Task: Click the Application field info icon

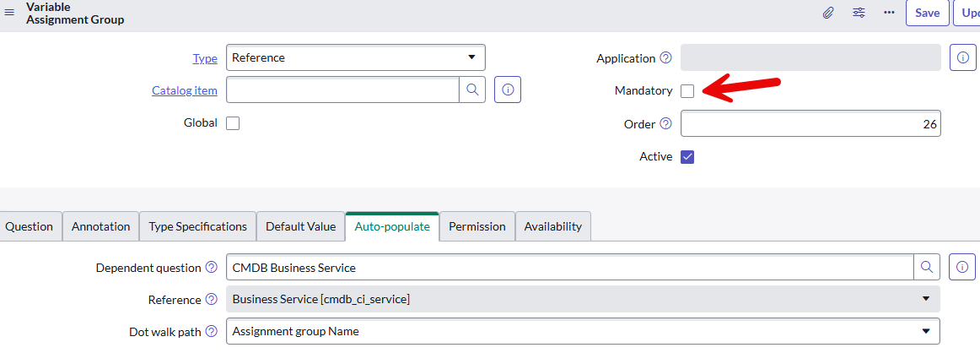Action: click(x=962, y=57)
